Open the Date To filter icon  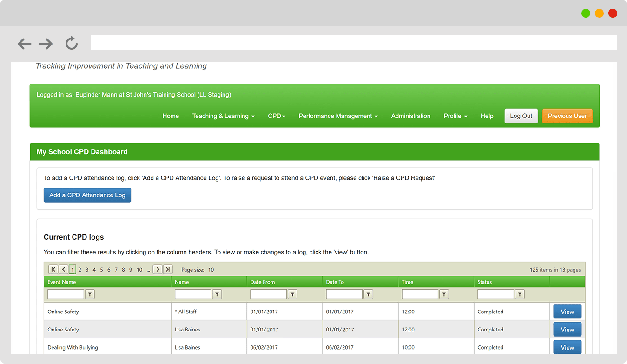(368, 294)
